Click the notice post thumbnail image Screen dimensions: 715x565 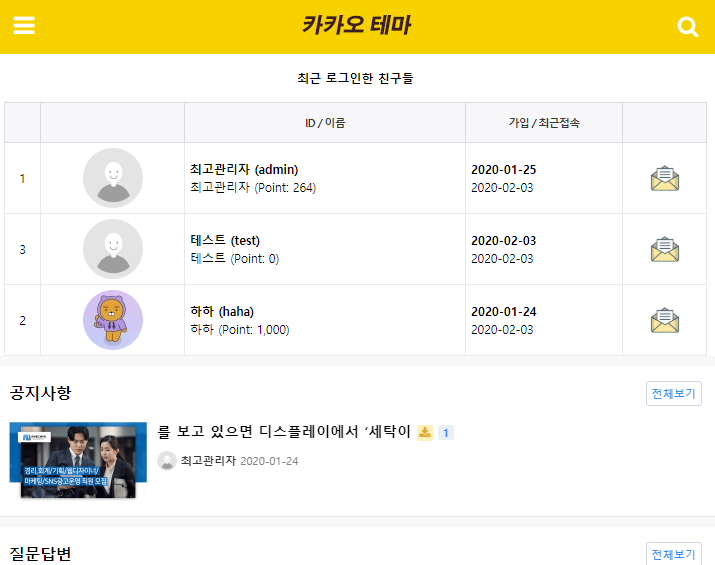[78, 460]
